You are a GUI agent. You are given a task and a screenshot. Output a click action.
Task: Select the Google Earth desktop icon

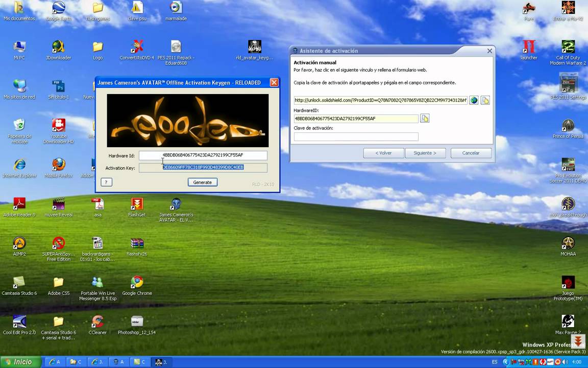59,11
